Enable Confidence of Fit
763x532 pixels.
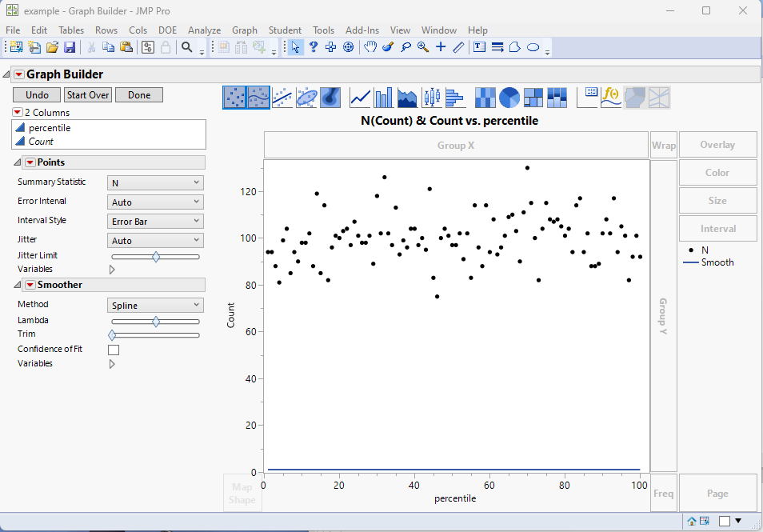click(114, 350)
